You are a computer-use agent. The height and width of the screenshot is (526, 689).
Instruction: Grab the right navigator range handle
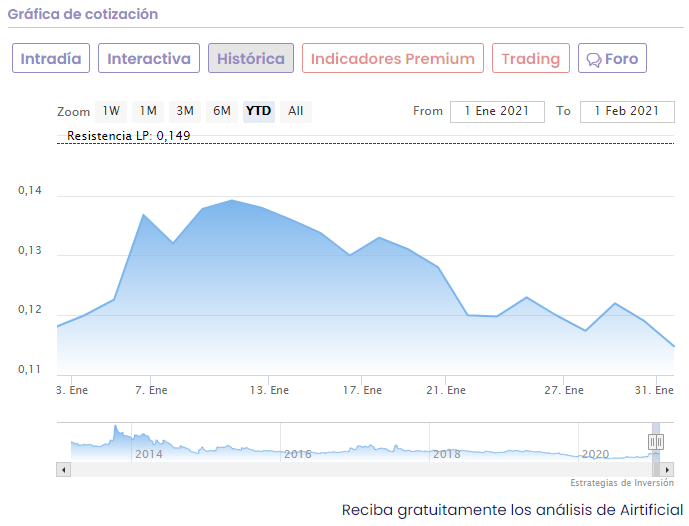[660, 442]
